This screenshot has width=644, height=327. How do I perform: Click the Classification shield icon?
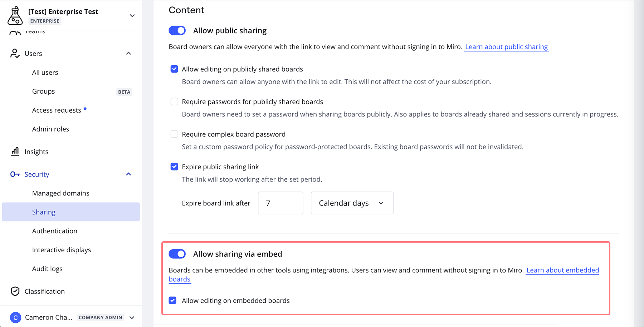15,291
